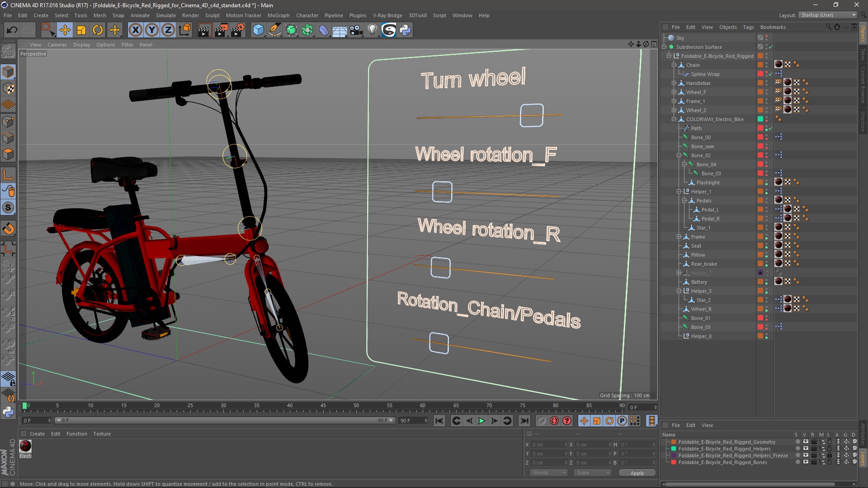Go to start of timeline
Image resolution: width=868 pixels, height=488 pixels.
click(439, 421)
